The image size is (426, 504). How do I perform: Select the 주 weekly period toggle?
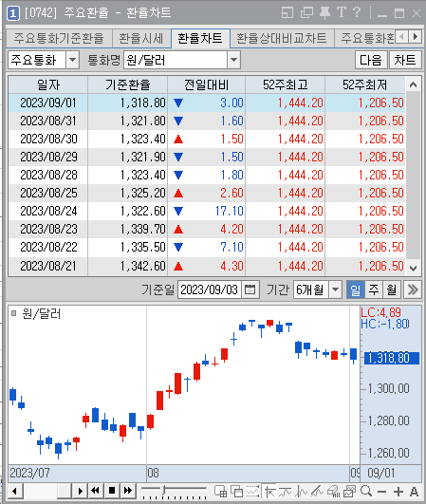(x=373, y=289)
